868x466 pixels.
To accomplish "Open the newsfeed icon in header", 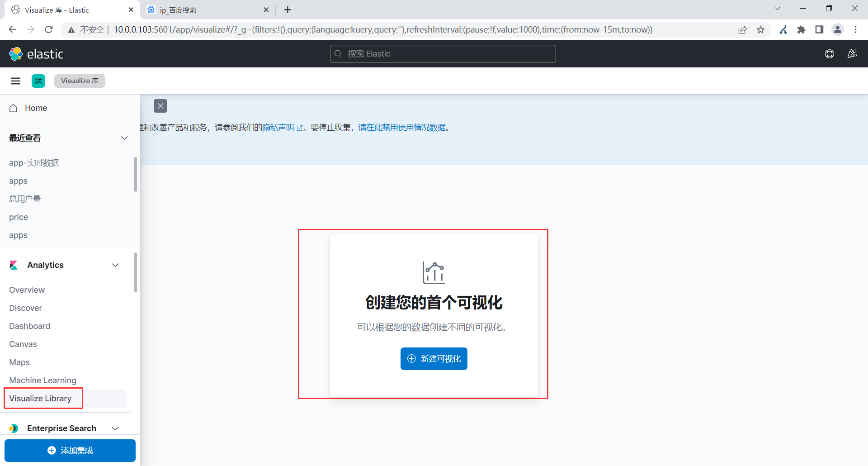I will click(x=852, y=54).
